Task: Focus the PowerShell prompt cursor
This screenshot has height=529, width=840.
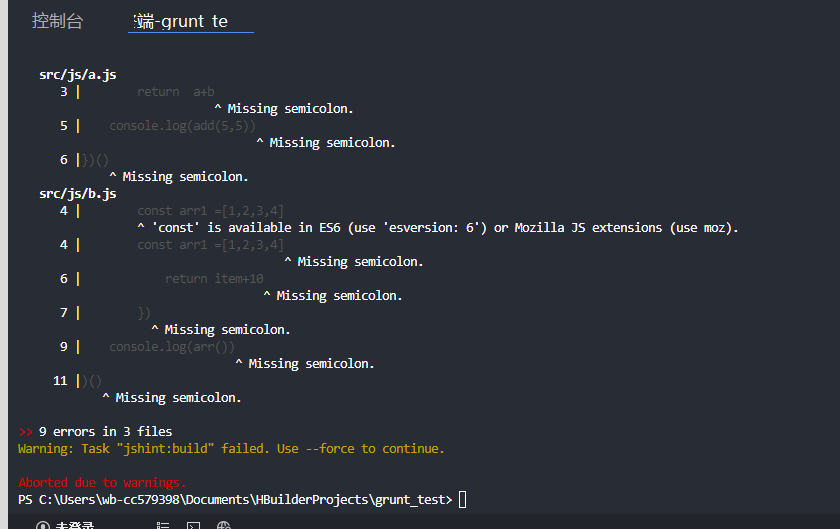Action: (x=463, y=500)
